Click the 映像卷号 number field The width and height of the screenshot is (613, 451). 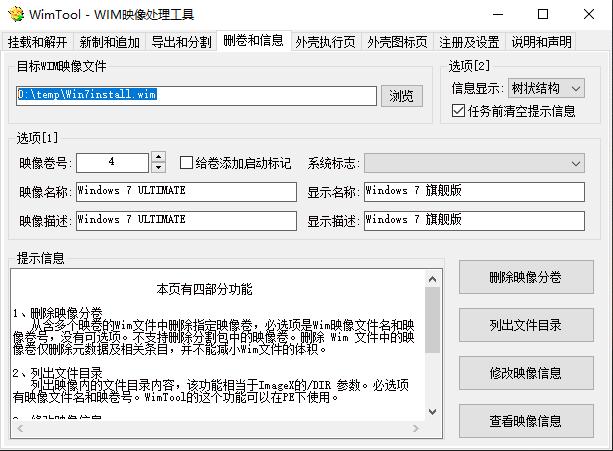tap(112, 163)
